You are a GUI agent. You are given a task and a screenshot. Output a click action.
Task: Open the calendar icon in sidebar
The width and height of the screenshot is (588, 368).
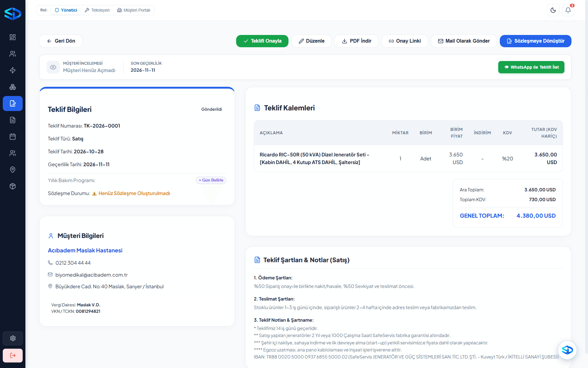(13, 136)
